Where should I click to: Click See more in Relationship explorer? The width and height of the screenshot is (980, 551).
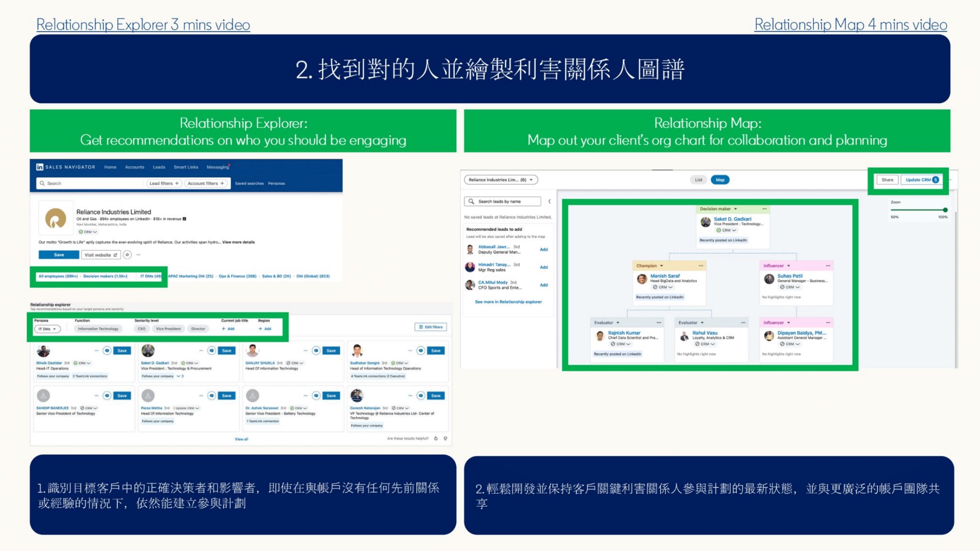tap(508, 302)
